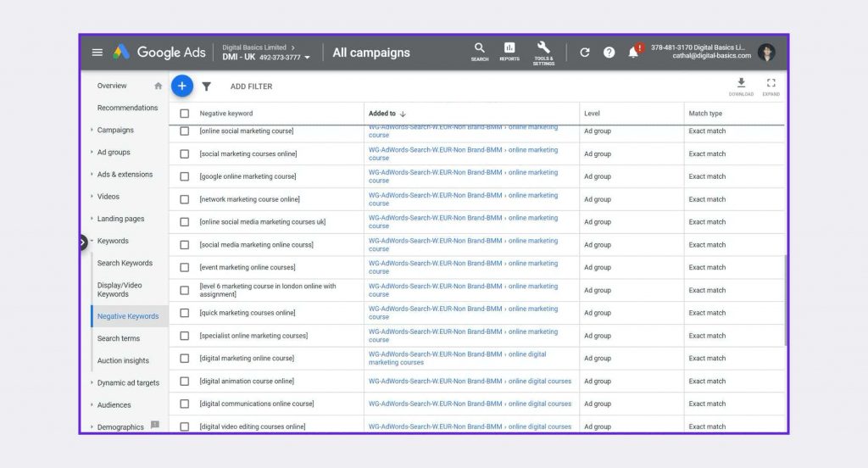Check the [event marketing online courses] row
868x468 pixels.
pos(184,268)
